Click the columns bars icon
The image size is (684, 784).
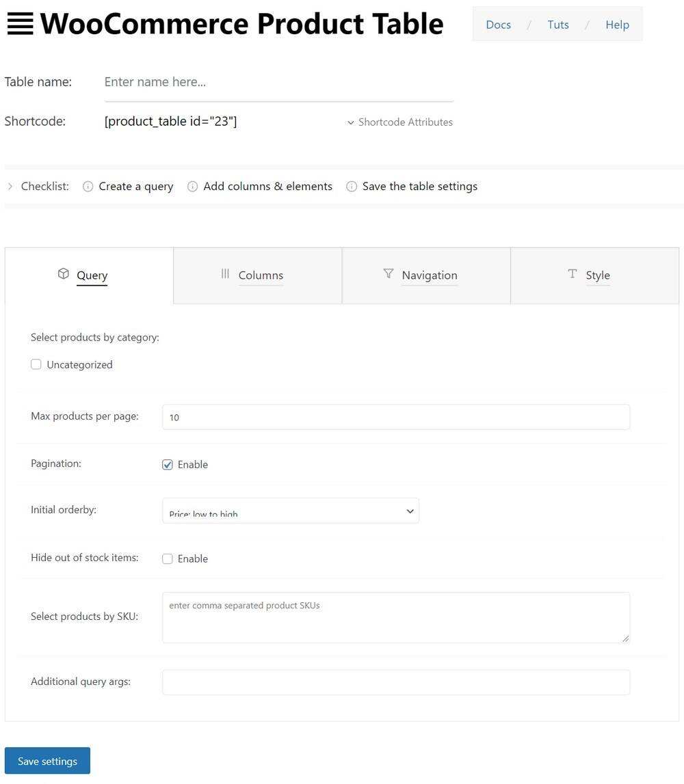(x=225, y=273)
